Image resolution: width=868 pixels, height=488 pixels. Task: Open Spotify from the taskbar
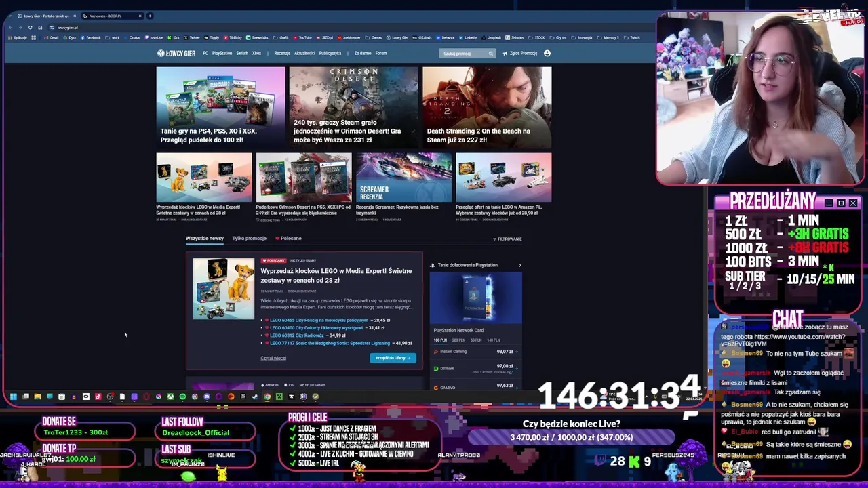(x=182, y=396)
